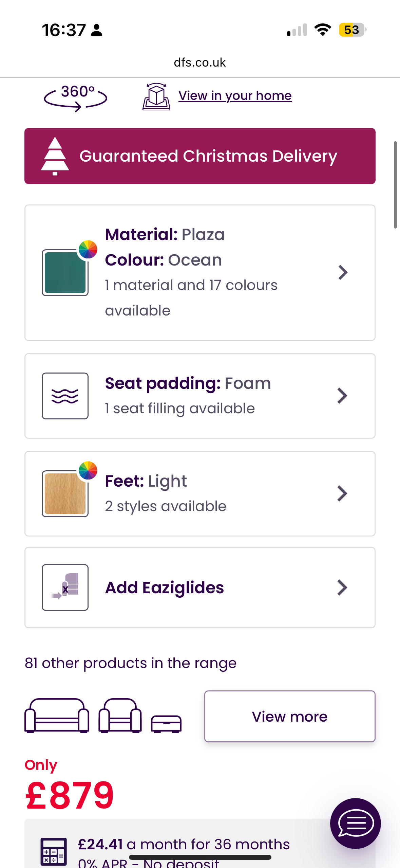Tap the dfs.co.uk address bar

point(200,62)
